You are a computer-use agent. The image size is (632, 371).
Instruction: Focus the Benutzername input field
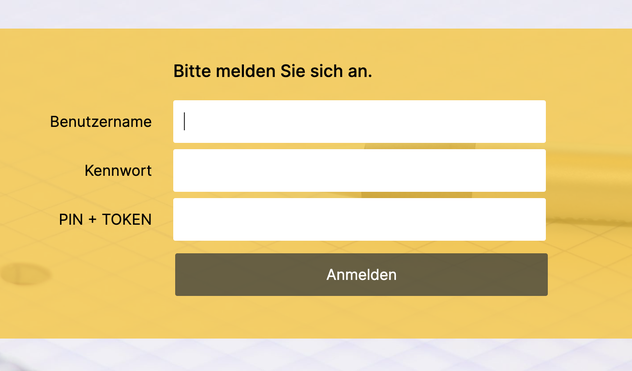pos(360,121)
